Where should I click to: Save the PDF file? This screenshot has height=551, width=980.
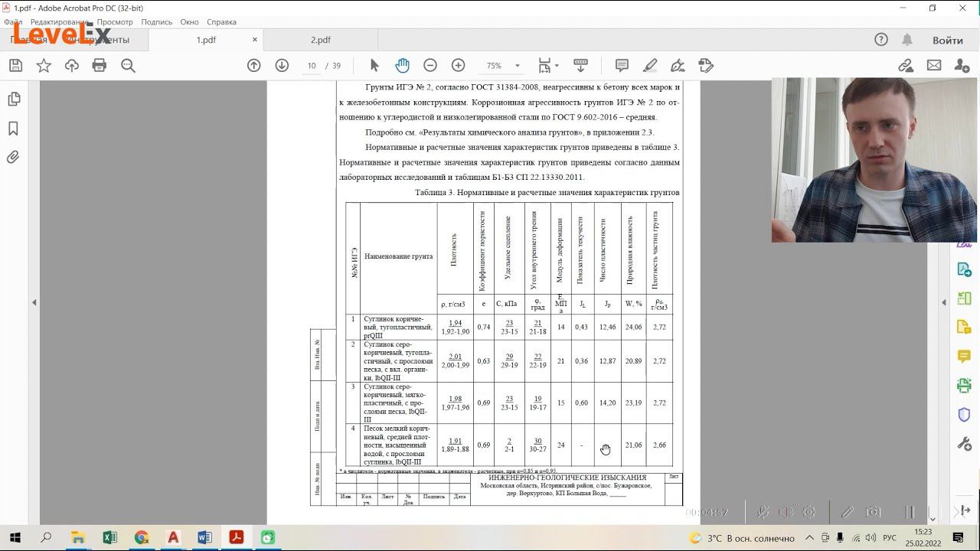[x=15, y=66]
